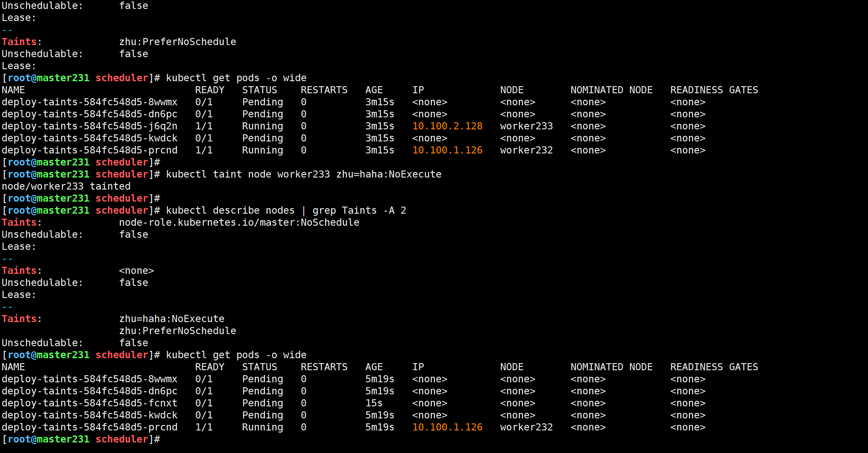
Task: Click the 15s age value
Action: click(374, 403)
